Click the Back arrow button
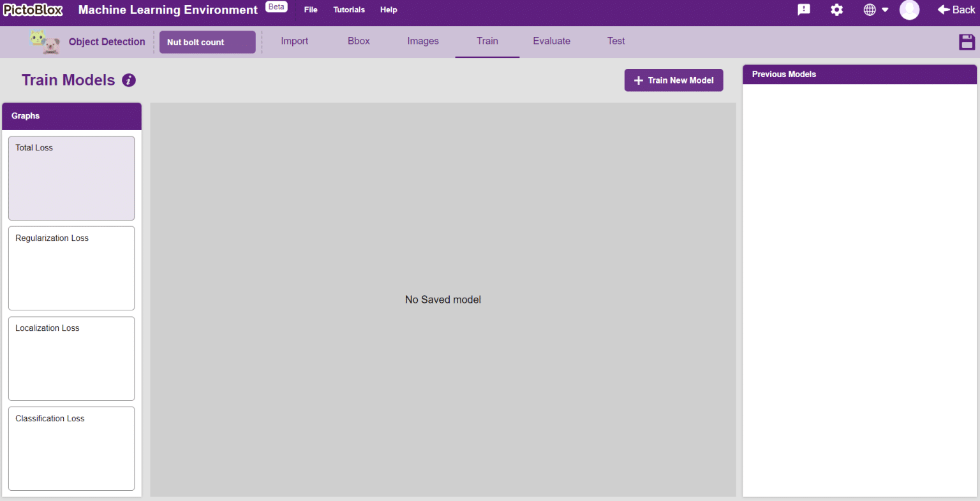 coord(956,10)
